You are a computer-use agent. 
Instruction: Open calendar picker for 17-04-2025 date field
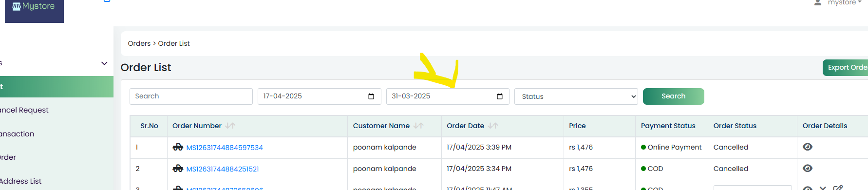pos(371,96)
